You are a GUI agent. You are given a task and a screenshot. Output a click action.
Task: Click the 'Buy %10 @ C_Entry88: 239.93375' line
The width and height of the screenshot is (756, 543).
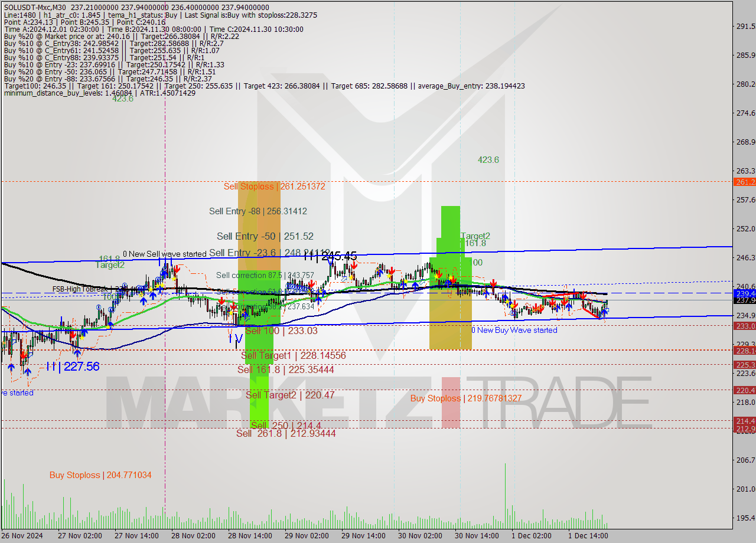coord(103,57)
